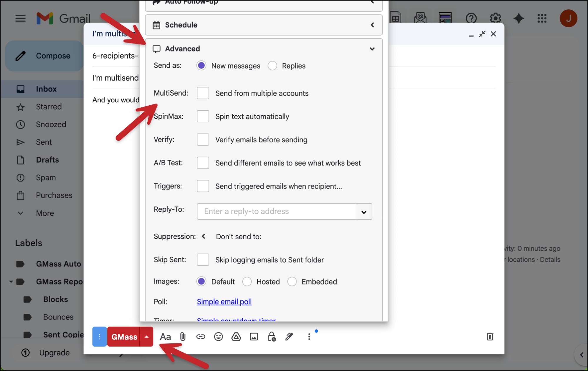The width and height of the screenshot is (588, 371).
Task: Toggle confidential mode lock icon
Action: pos(271,337)
